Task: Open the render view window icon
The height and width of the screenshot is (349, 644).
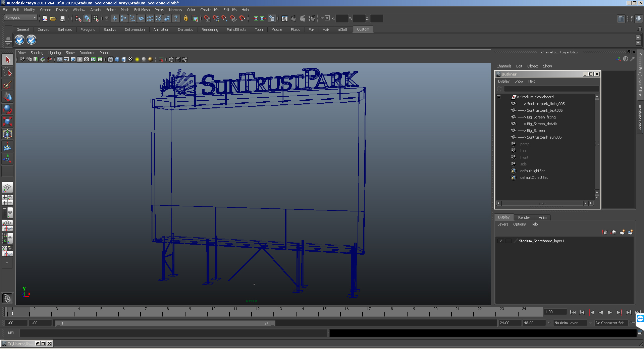Action: tap(284, 18)
